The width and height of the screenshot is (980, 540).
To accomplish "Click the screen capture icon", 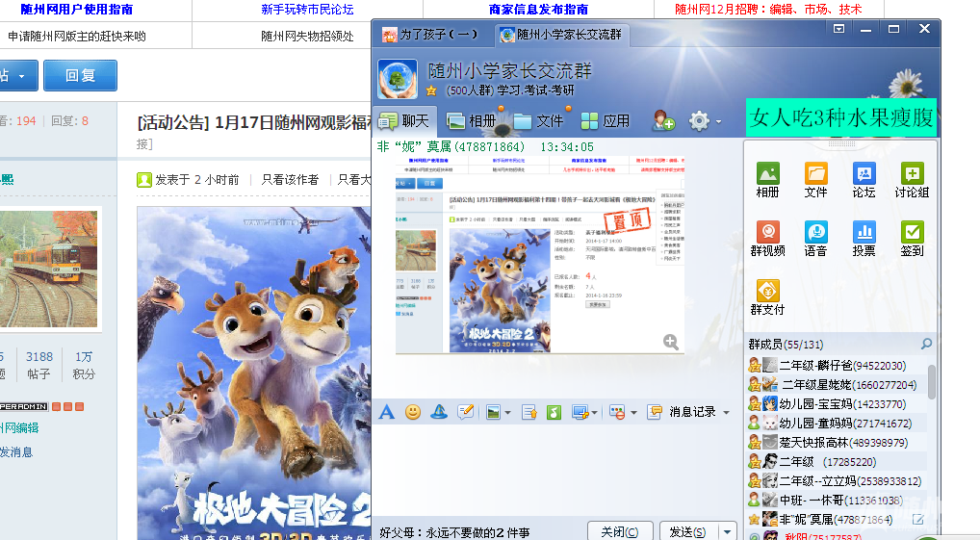I will [580, 413].
